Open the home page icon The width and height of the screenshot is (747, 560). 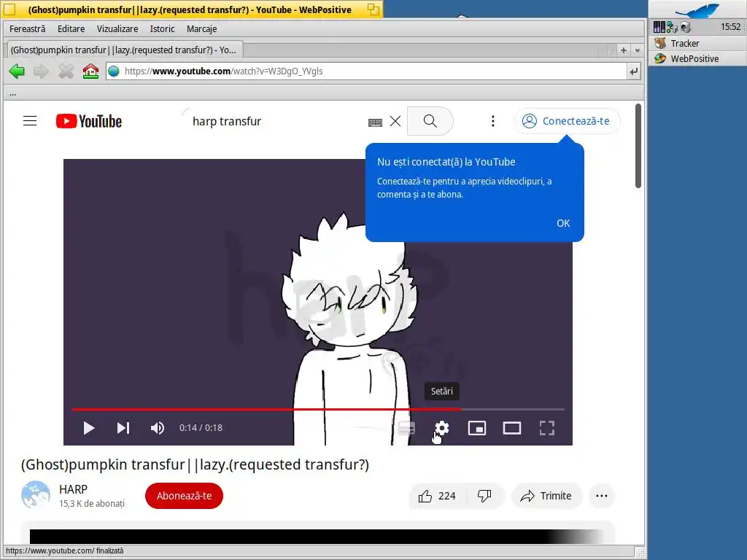(x=90, y=71)
